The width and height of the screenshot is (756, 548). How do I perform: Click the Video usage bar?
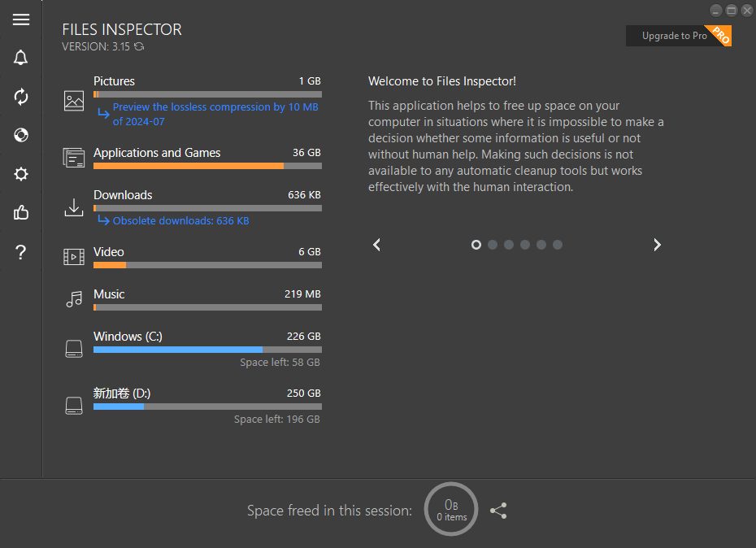click(207, 265)
